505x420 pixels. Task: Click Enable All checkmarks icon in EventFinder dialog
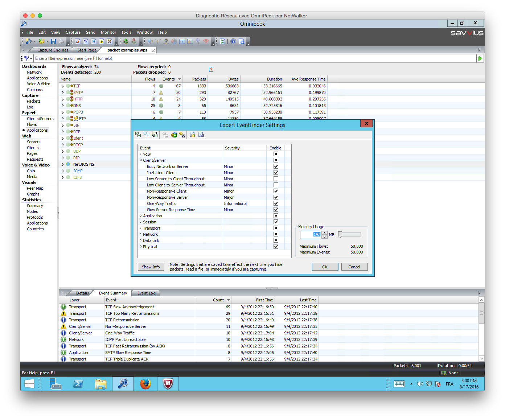pos(138,135)
